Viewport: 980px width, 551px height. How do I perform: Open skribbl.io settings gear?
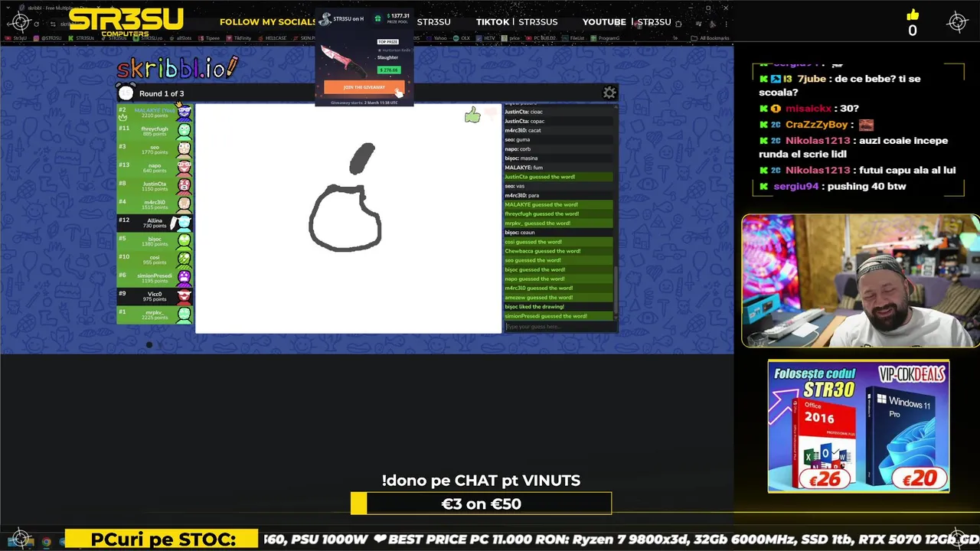coord(609,93)
